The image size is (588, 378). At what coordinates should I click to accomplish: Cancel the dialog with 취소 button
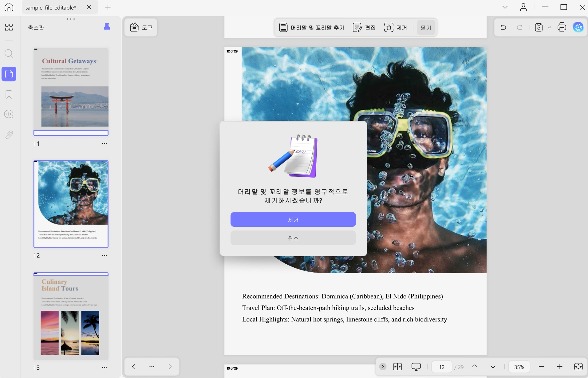coord(293,238)
